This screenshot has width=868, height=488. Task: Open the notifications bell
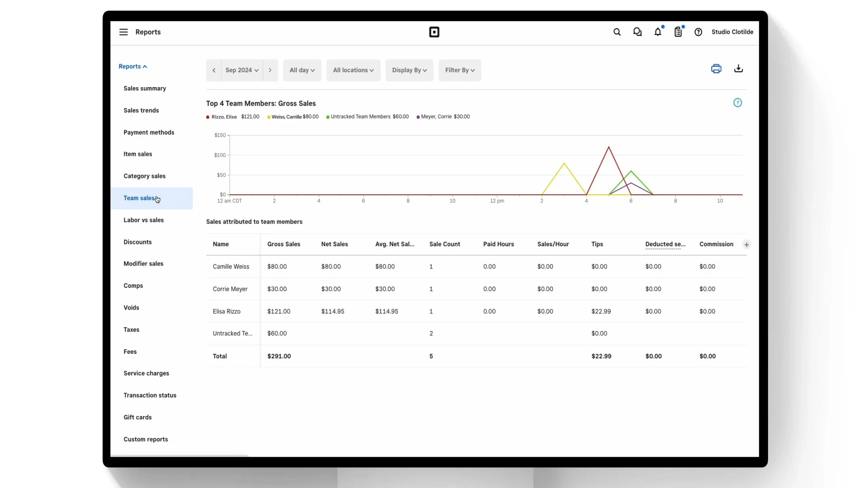658,32
